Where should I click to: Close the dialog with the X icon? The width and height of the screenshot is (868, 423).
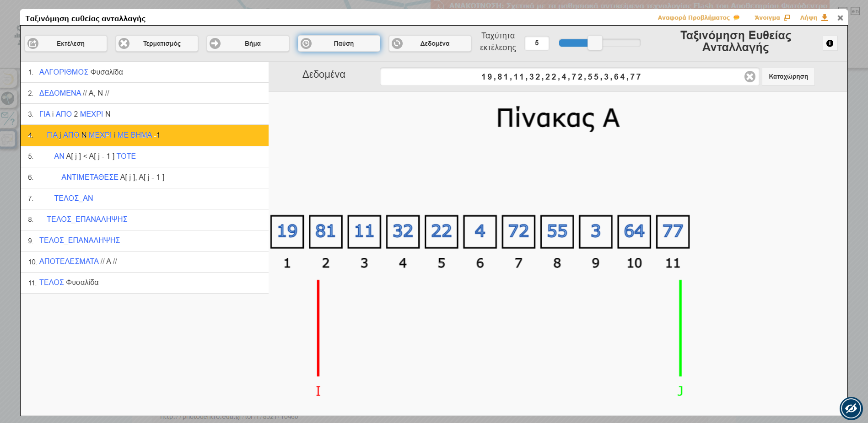coord(840,18)
